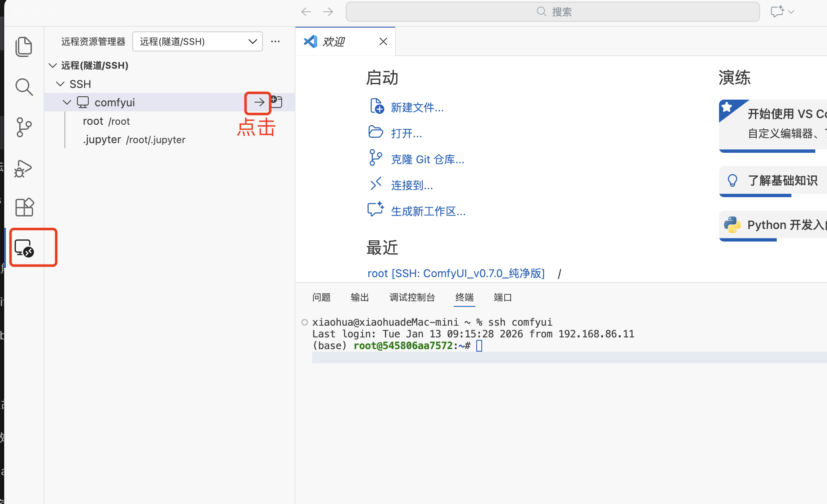827x504 pixels.
Task: Open the Run and Debug view
Action: [x=22, y=169]
